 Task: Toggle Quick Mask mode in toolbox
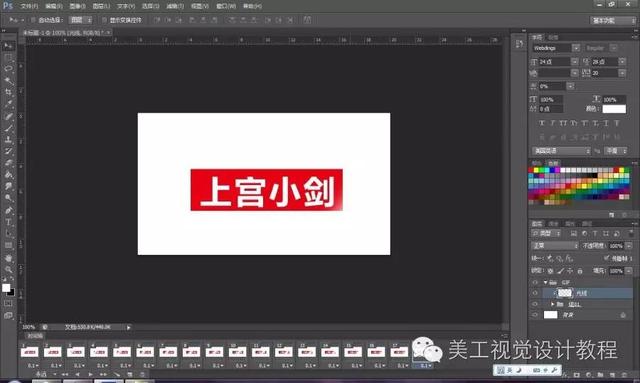(x=8, y=303)
